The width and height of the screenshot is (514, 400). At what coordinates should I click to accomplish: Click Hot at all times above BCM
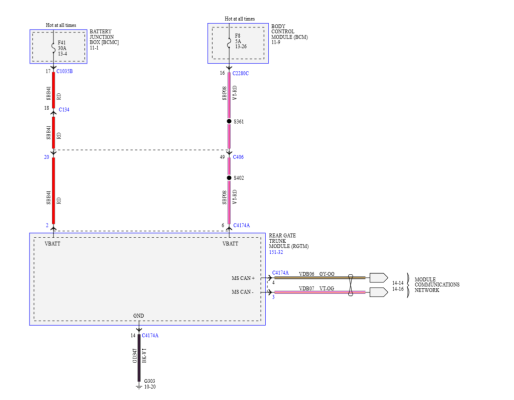[240, 19]
